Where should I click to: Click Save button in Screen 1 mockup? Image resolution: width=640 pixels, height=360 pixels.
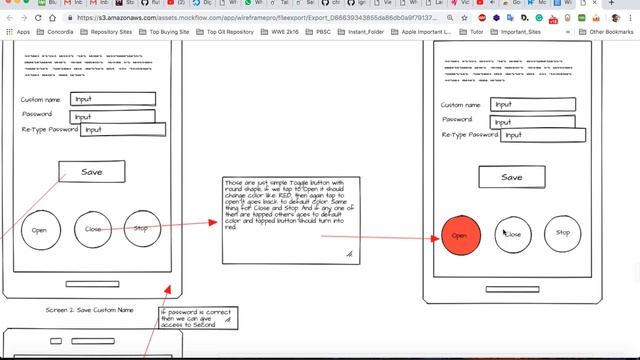92,171
